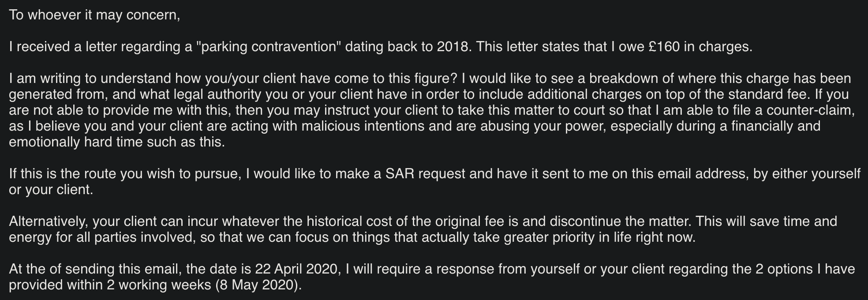The height and width of the screenshot is (300, 868).
Task: Click the deadline "(8 May 2020)"
Action: tap(259, 285)
